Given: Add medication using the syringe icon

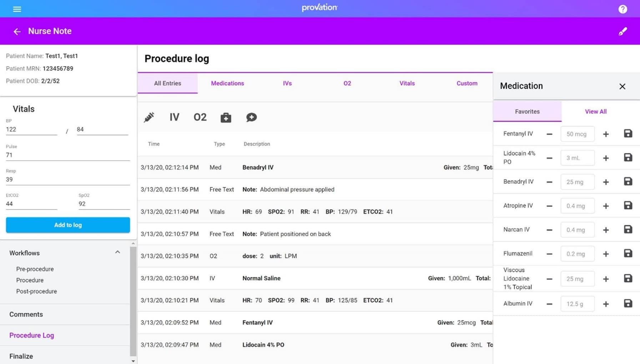Looking at the screenshot, I should (149, 117).
